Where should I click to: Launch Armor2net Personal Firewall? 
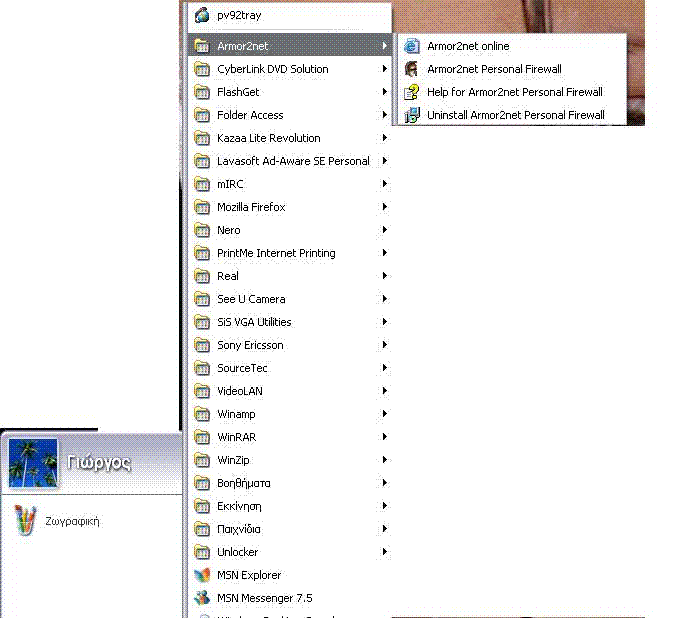[x=512, y=69]
